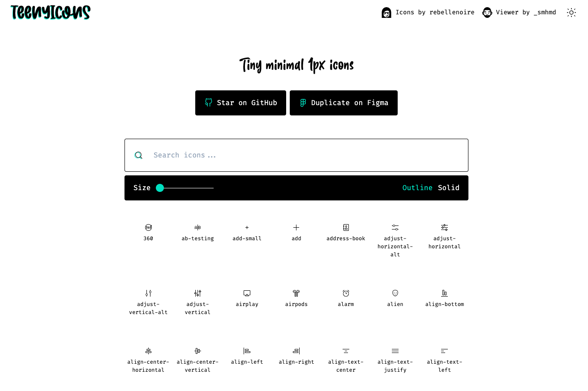Pick the alien face icon
Image resolution: width=588 pixels, height=391 pixels.
[395, 293]
